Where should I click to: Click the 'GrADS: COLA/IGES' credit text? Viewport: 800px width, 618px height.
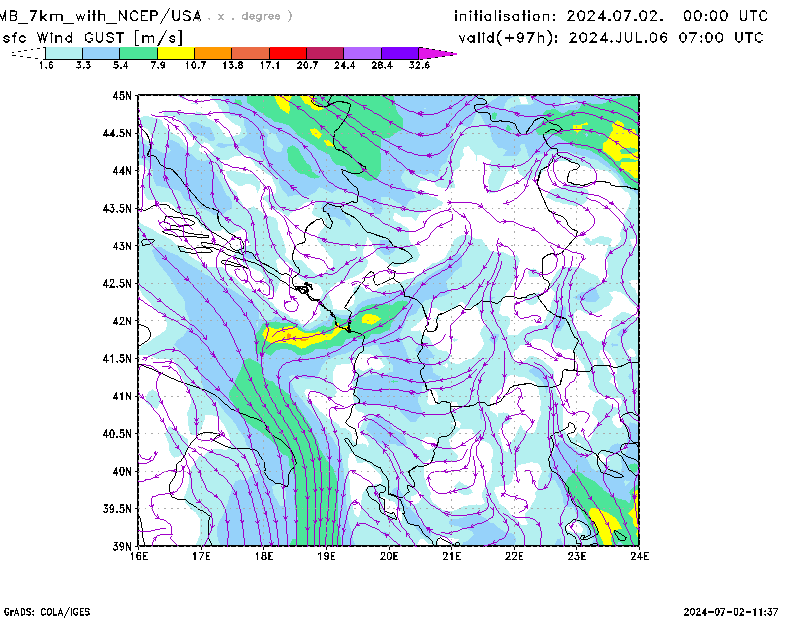click(x=46, y=612)
